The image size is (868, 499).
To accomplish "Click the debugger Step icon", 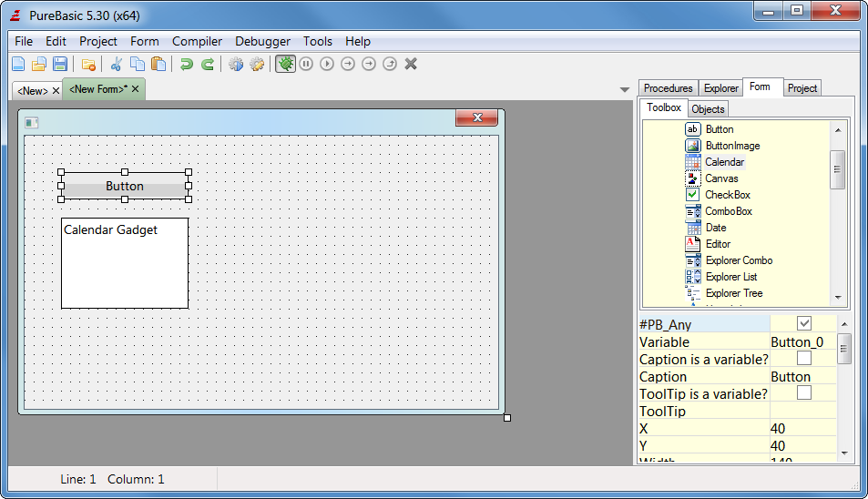I will click(x=348, y=64).
